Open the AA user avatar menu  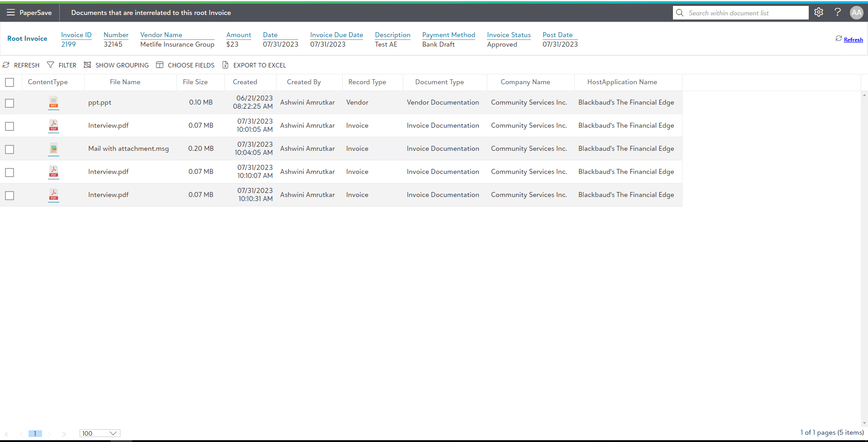[856, 13]
